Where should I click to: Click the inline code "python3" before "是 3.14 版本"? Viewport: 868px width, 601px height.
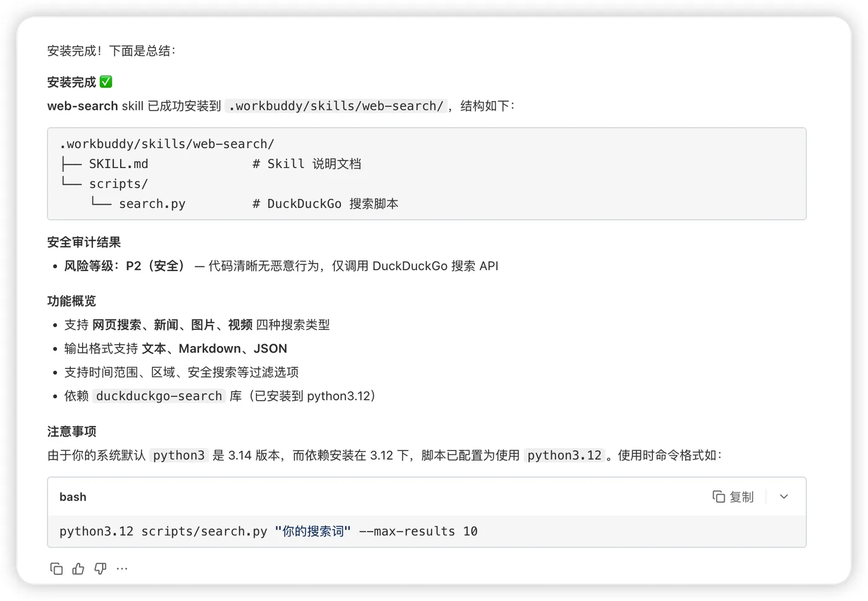coord(179,455)
